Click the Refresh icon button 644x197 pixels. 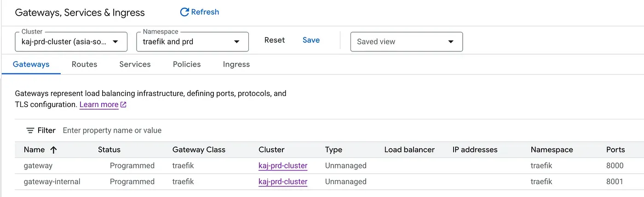point(184,12)
